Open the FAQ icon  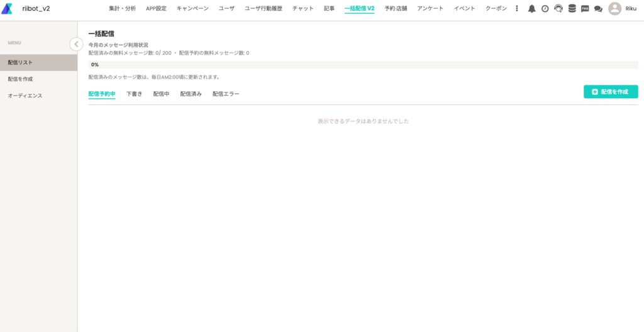click(x=585, y=9)
